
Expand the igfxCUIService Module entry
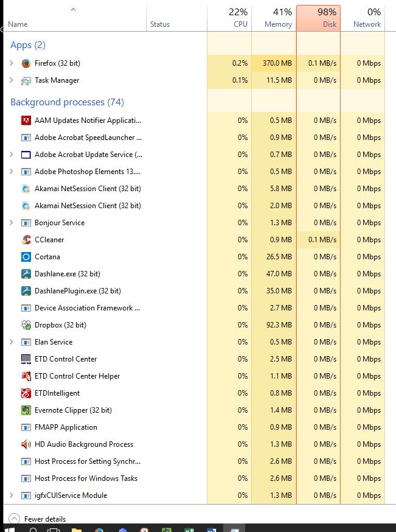[12, 495]
